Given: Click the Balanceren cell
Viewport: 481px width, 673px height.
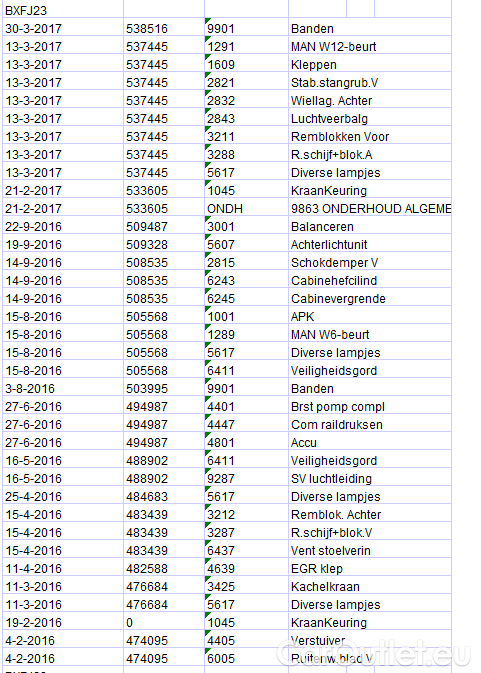Looking at the screenshot, I should [370, 226].
